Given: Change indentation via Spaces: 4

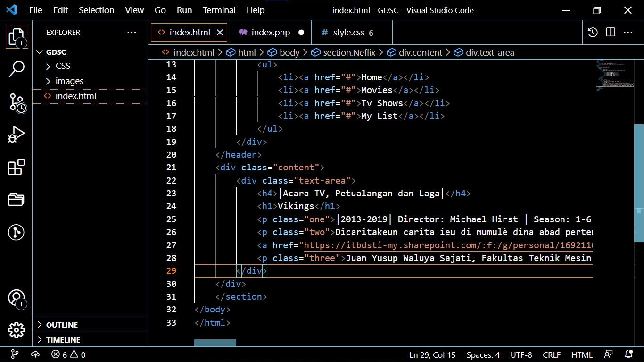Looking at the screenshot, I should pyautogui.click(x=483, y=354).
